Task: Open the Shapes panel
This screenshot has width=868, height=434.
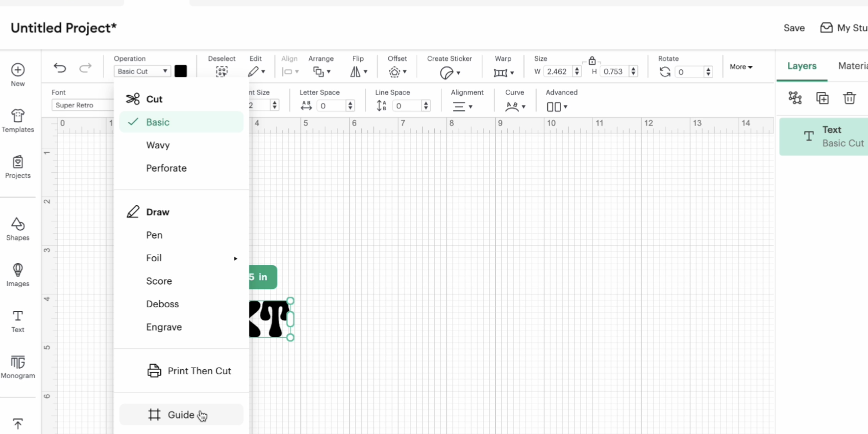Action: [x=18, y=228]
